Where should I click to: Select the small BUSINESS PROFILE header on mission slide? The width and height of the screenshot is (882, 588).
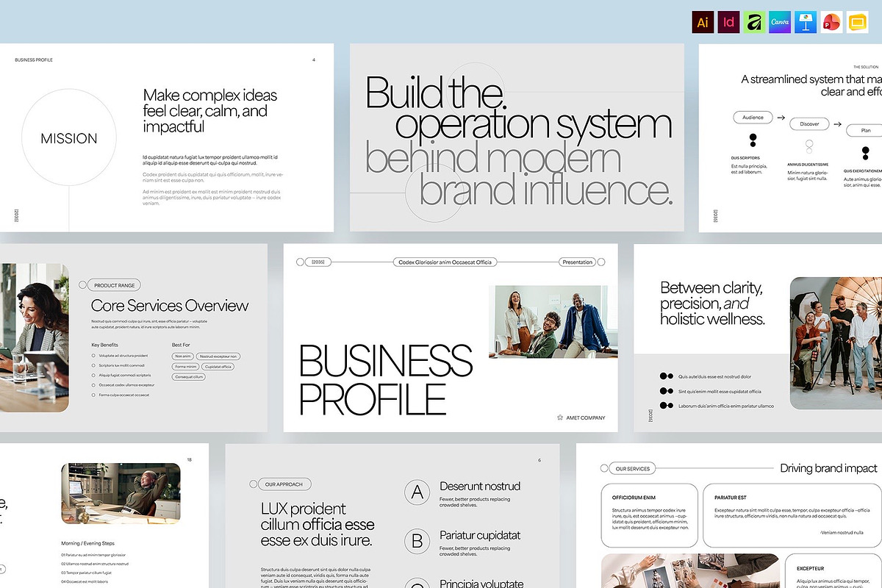[x=34, y=60]
